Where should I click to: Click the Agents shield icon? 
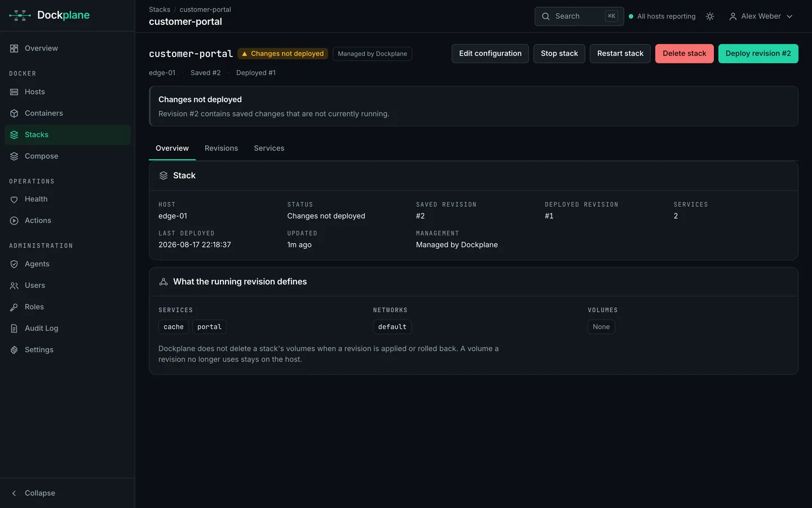point(14,264)
